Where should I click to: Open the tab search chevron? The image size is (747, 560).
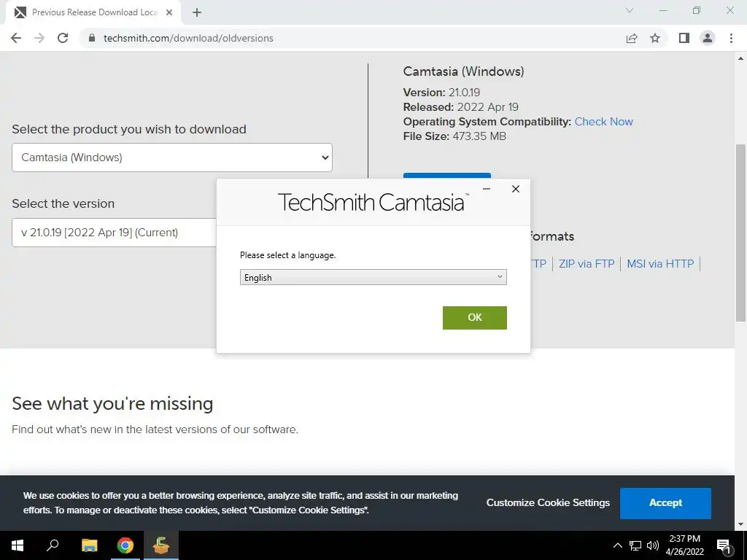tap(630, 10)
